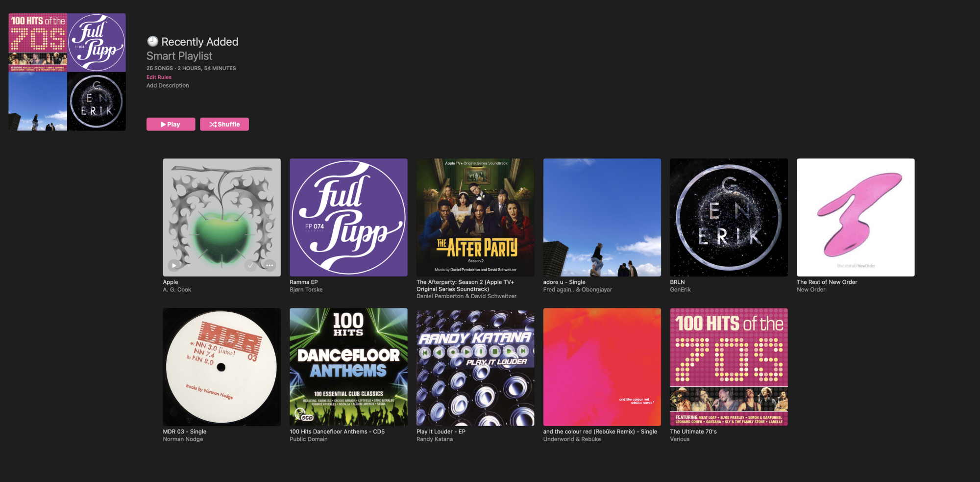Open the pink-shape New Order album cover
The width and height of the screenshot is (980, 482).
856,217
